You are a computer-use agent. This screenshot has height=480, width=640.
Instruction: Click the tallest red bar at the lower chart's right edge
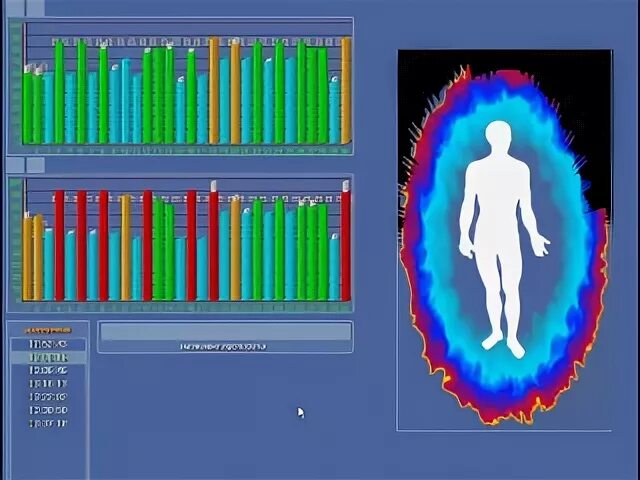click(346, 241)
